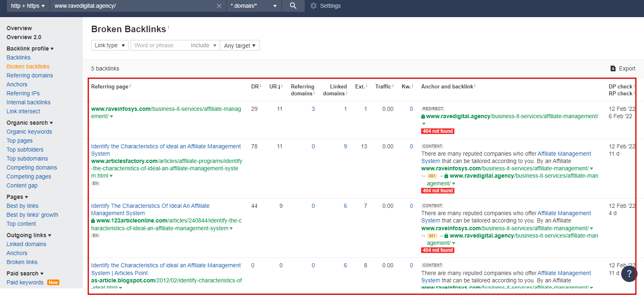Clear the URL with the X icon

point(219,6)
